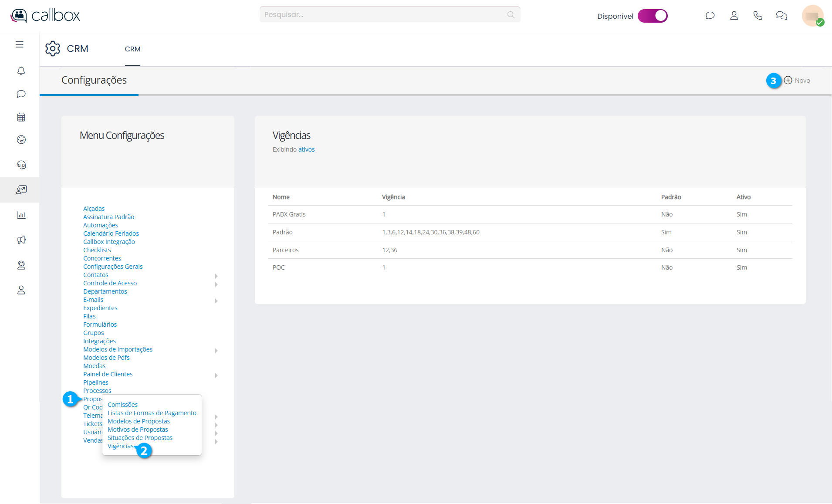Screen dimensions: 832x504
Task: Open the bar chart reports icon
Action: pos(21,215)
